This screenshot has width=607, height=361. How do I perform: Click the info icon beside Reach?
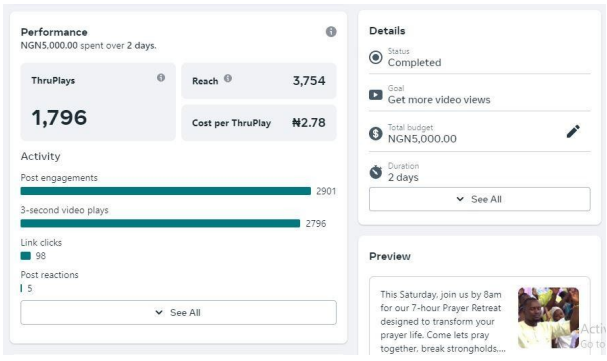228,79
